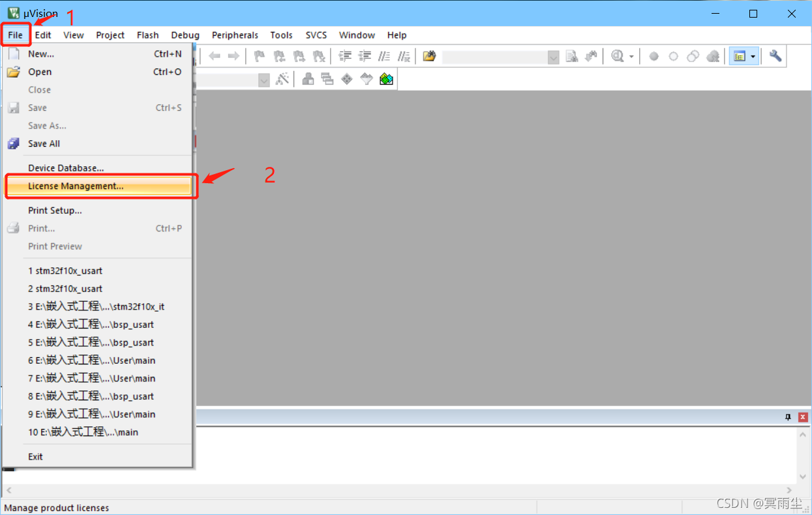Expand the target selection dropdown arrow
This screenshot has height=515, width=812.
(x=264, y=80)
